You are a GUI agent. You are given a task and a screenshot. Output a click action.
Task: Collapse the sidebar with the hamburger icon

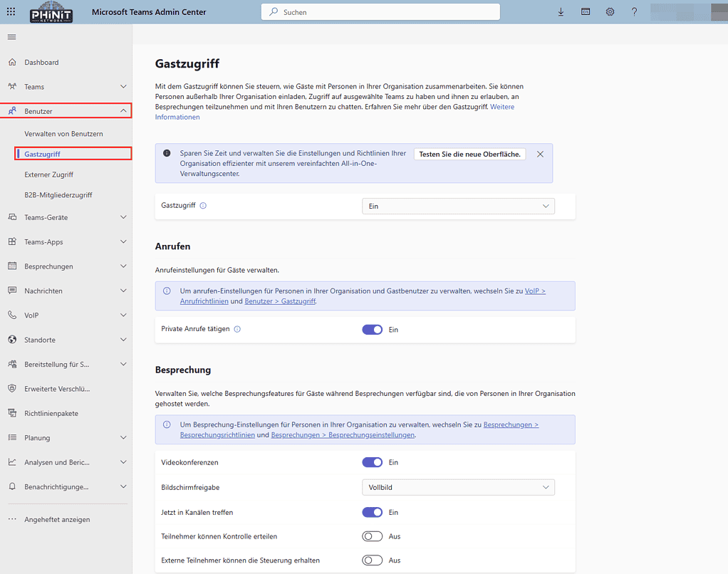(x=11, y=37)
